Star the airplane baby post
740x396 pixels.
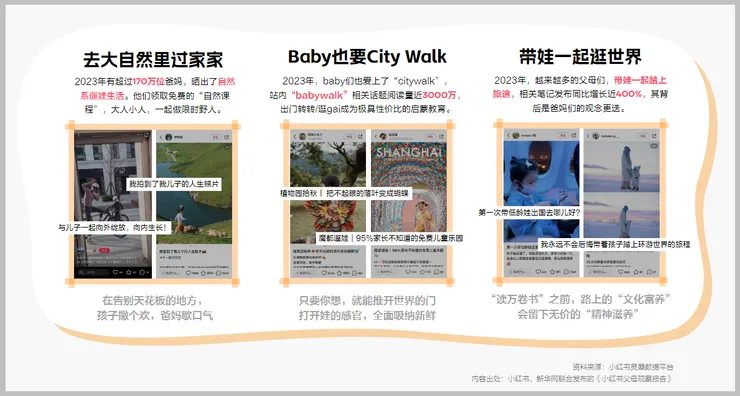[x=552, y=271]
